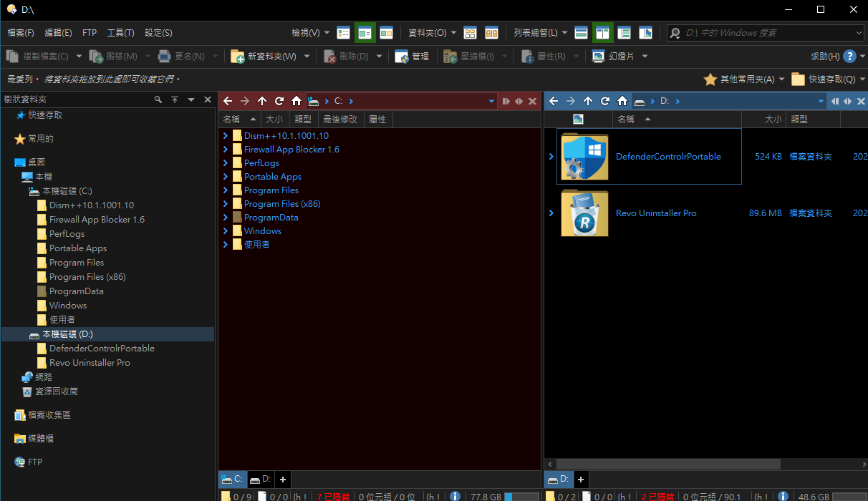
Task: Expand Program Files (x86) in C: pane
Action: (226, 204)
